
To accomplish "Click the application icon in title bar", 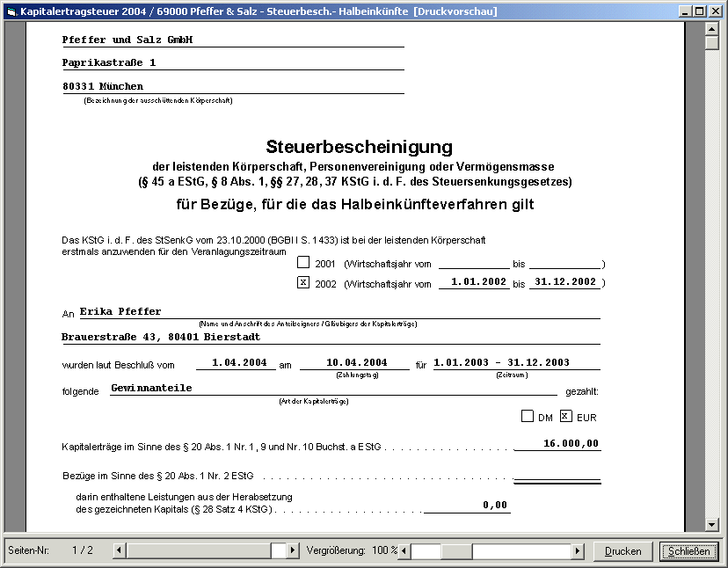I will tap(12, 11).
